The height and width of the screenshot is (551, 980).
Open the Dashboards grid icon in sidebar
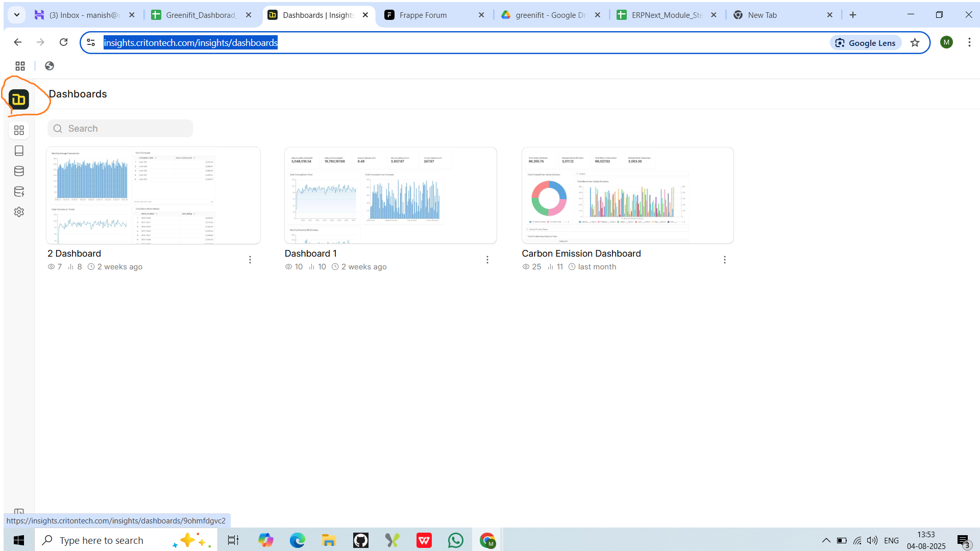click(x=19, y=131)
